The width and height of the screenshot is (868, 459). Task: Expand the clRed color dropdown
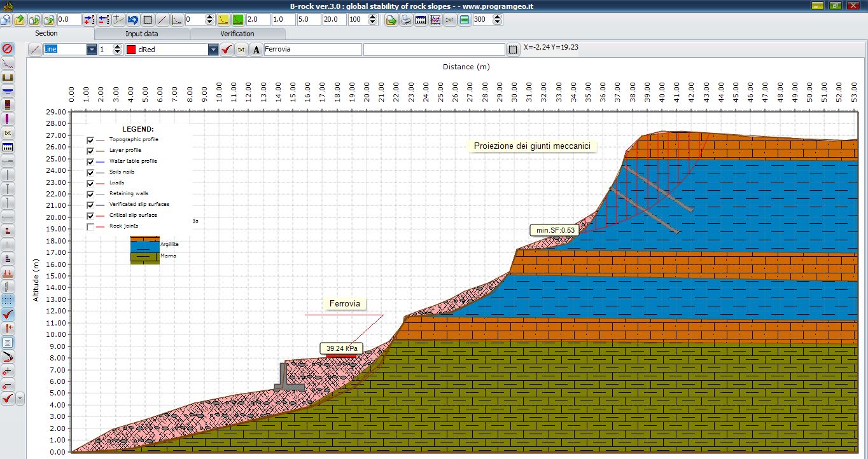tap(213, 50)
